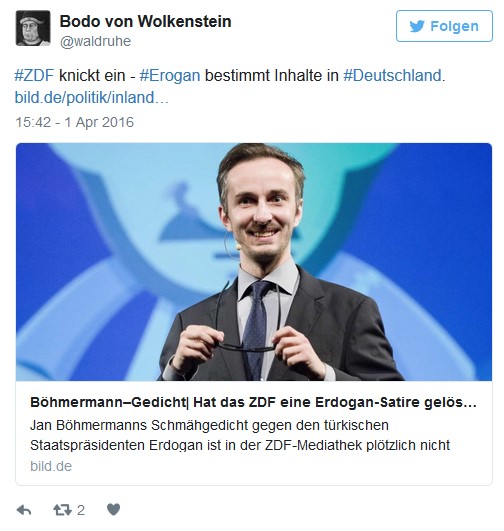
Task: Click the retweet count 2
Action: pyautogui.click(x=81, y=510)
